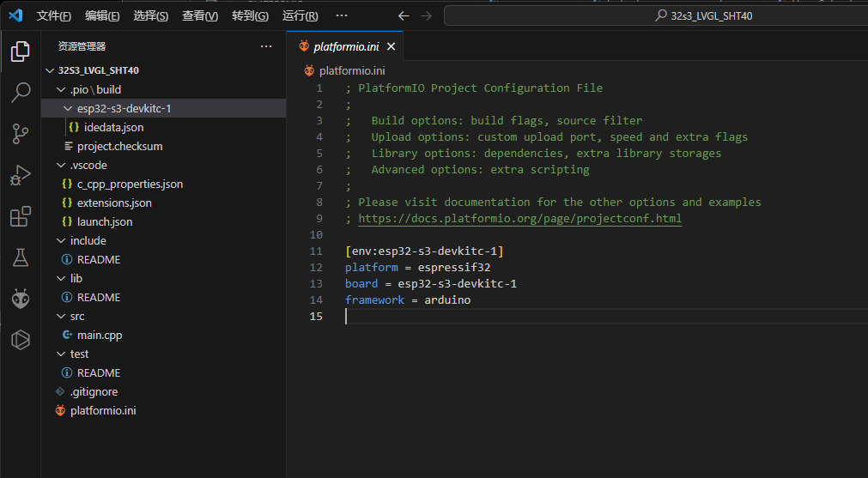Screen dimensions: 868x478
Task: Open main.cpp in the file tree
Action: (99, 335)
